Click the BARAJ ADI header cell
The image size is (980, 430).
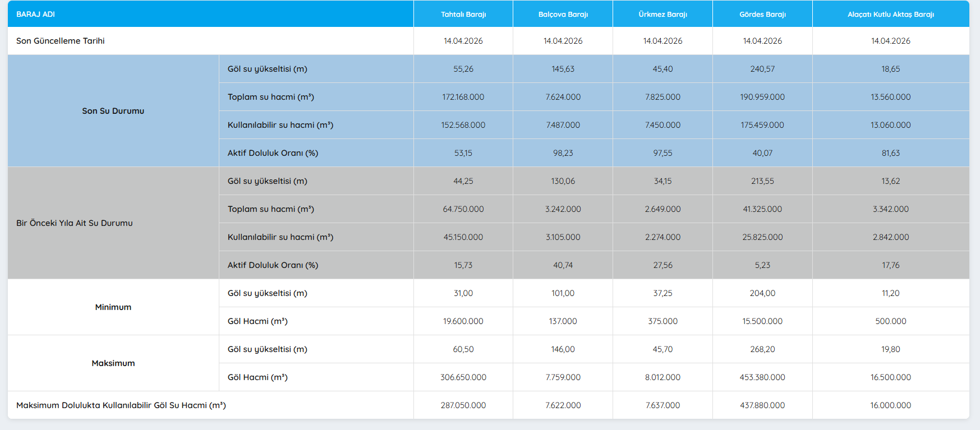pyautogui.click(x=36, y=14)
